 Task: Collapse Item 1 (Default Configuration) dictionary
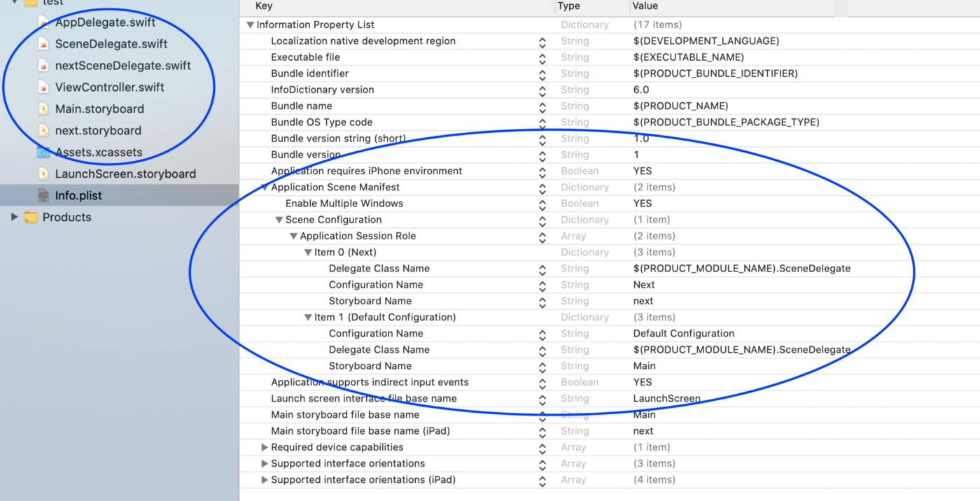click(x=308, y=318)
